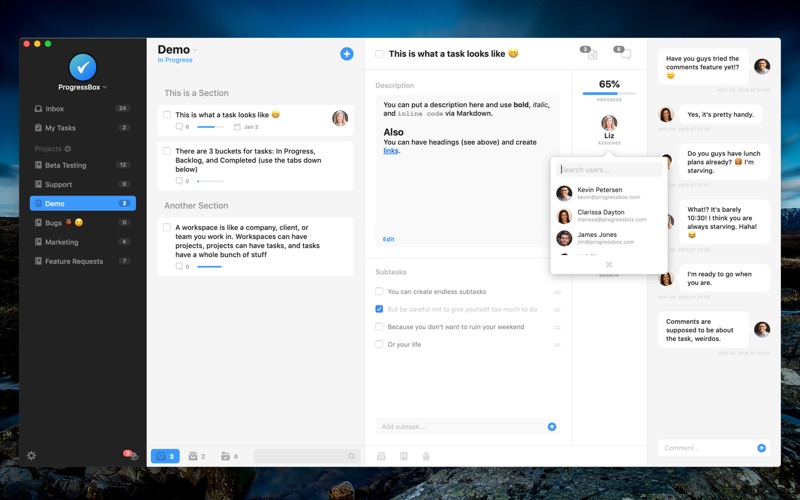Open attachments icon in task header
800x500 pixels.
click(592, 54)
